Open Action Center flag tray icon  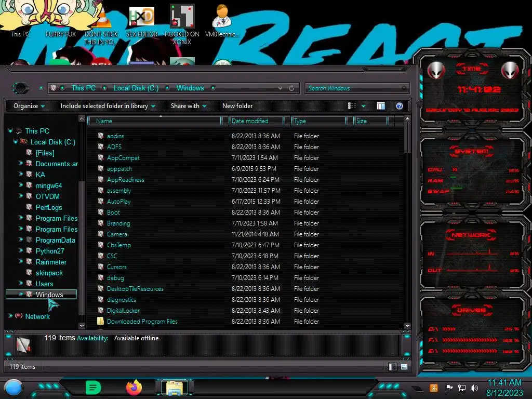click(449, 388)
